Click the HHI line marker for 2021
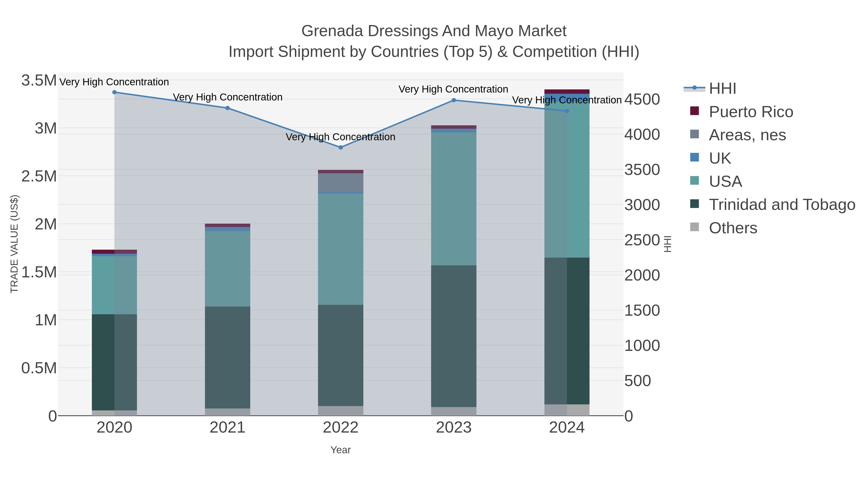868x488 pixels. tap(227, 108)
